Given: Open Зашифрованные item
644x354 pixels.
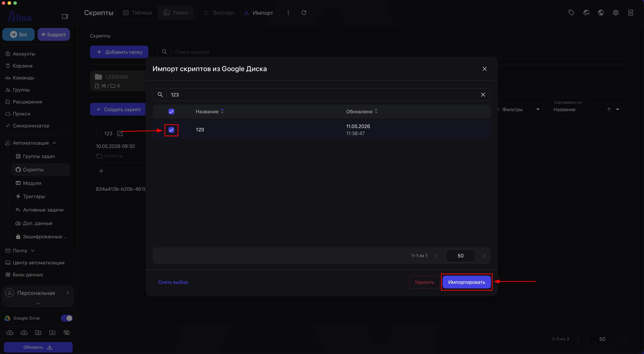Looking at the screenshot, I should 45,237.
